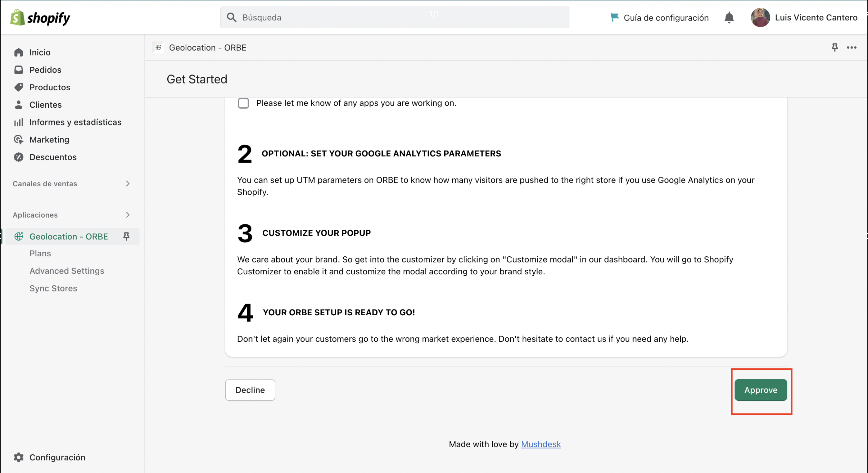Click the Productos tag icon
Viewport: 868px width, 473px height.
[19, 87]
